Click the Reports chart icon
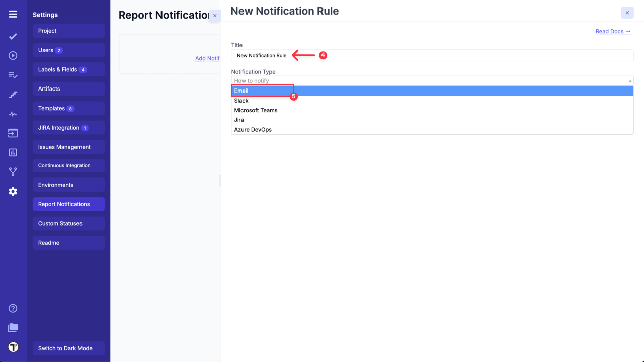The image size is (644, 362). pos(13,152)
